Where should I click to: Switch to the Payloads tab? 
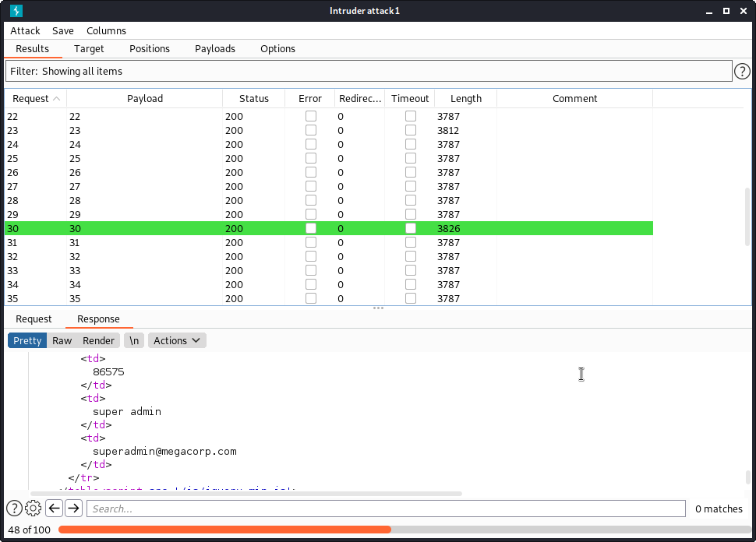(x=215, y=48)
